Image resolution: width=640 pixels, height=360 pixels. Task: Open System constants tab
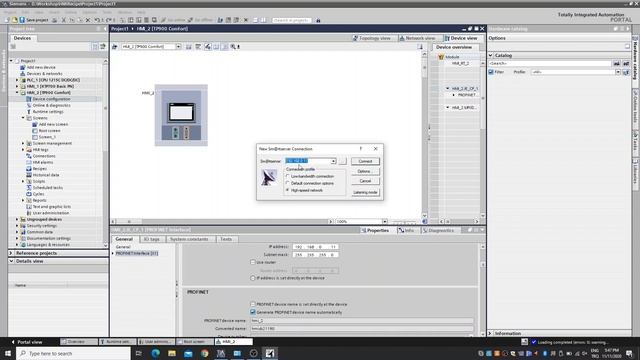[189, 239]
